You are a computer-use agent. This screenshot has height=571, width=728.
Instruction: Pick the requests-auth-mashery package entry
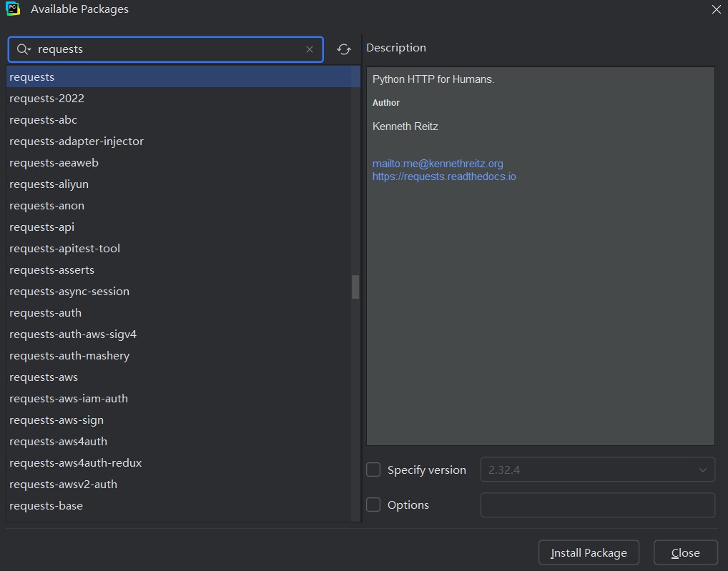69,356
